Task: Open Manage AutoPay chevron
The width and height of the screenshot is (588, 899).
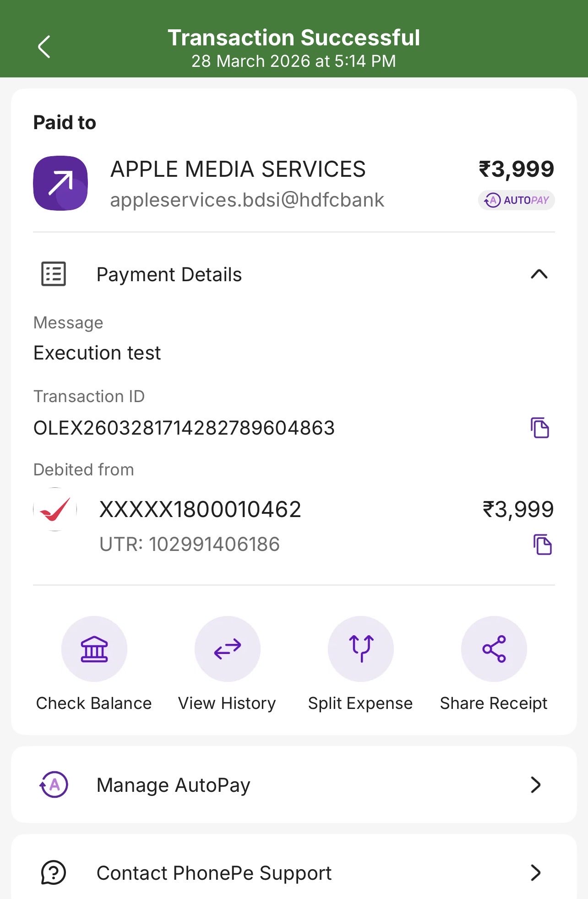Action: coord(535,785)
